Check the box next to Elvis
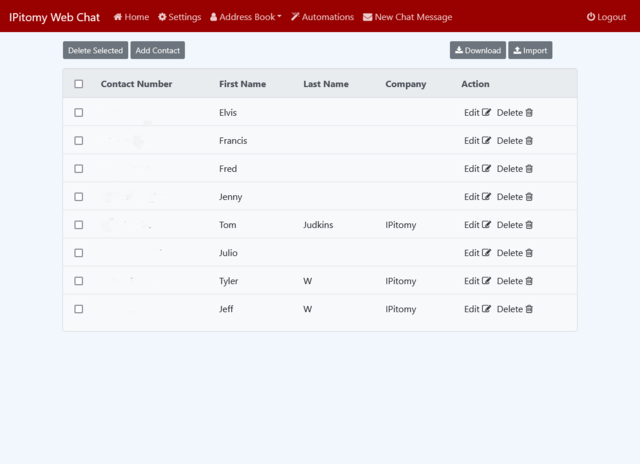640x464 pixels. coord(79,113)
